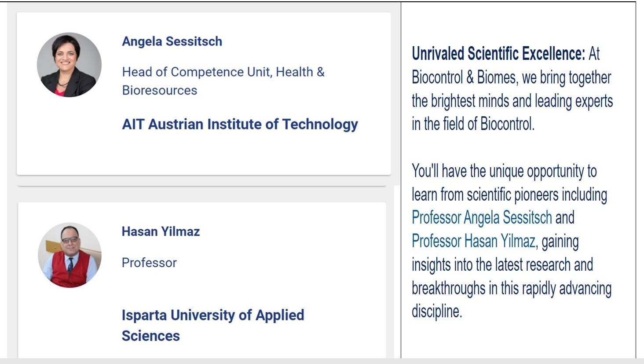Click 'AIT Austrian Institute of Technology' affiliation
The width and height of the screenshot is (644, 364).
point(240,124)
